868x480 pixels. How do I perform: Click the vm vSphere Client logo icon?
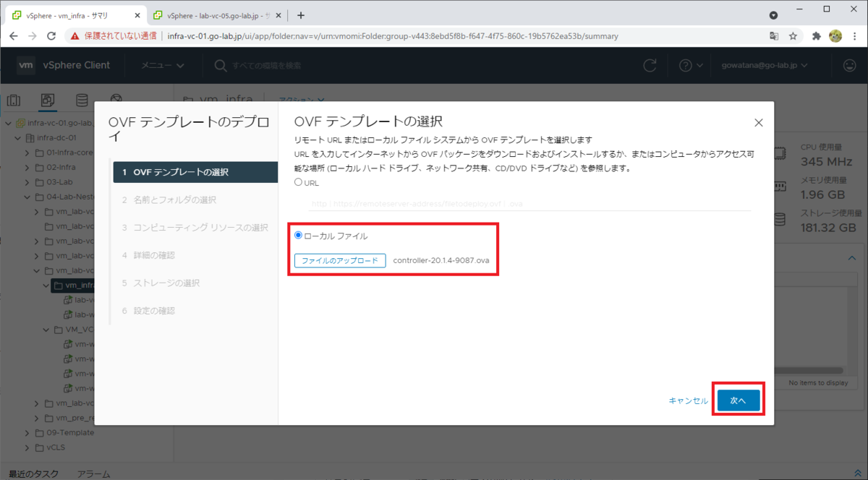coord(26,65)
